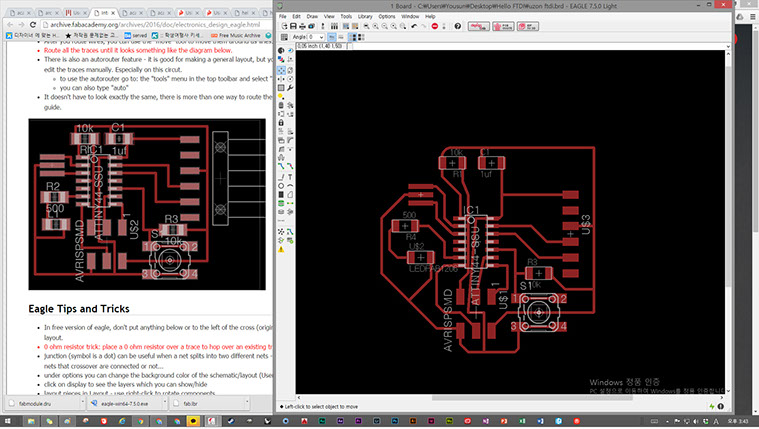
Task: Open File Explorer from the taskbar
Action: click(x=31, y=421)
